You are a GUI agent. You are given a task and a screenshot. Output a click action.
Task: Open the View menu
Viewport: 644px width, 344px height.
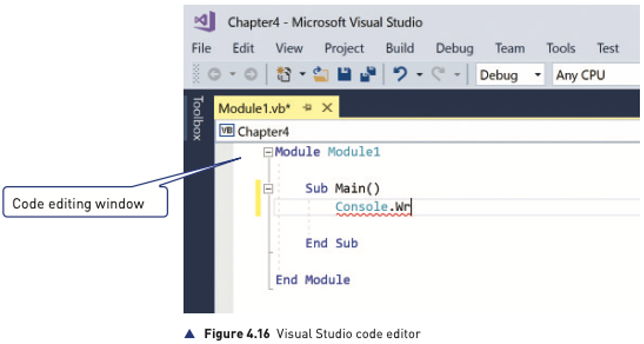point(289,48)
